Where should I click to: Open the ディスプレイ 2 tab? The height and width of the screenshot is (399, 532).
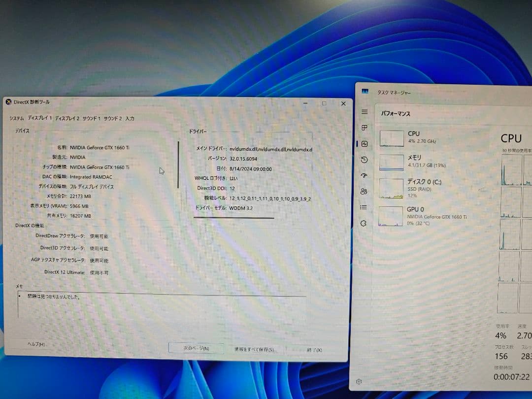click(67, 118)
